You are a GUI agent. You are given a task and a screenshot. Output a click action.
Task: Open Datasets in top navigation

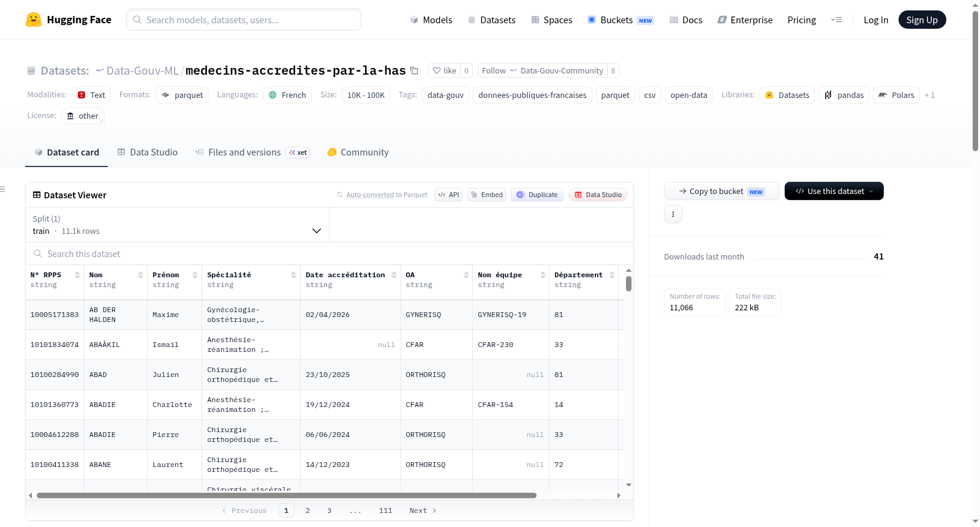(x=491, y=20)
